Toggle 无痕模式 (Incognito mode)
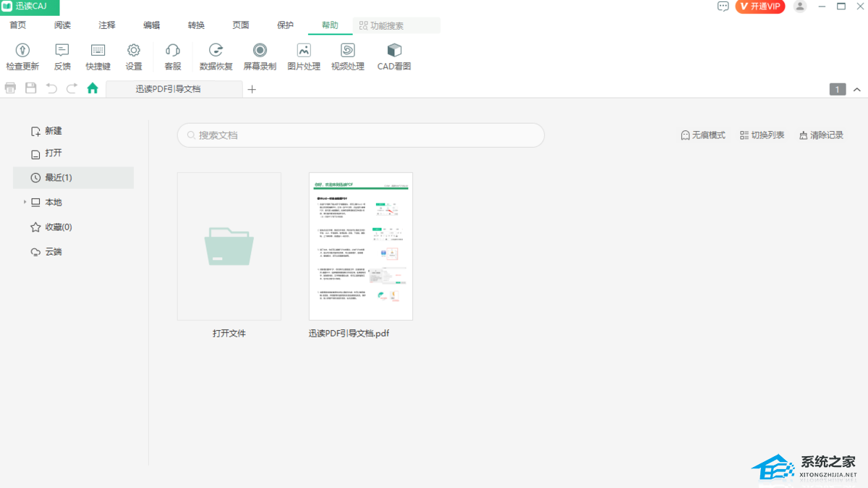The width and height of the screenshot is (868, 488). pyautogui.click(x=703, y=135)
